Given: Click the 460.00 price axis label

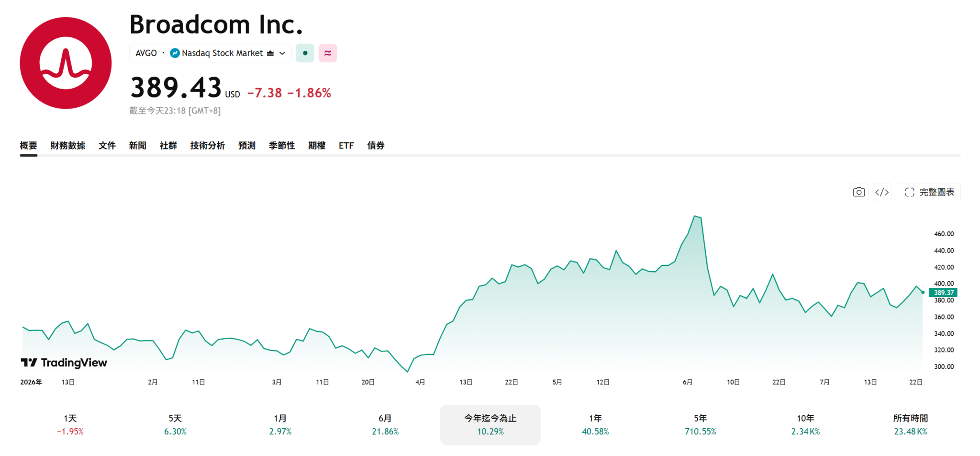Looking at the screenshot, I should click(x=944, y=234).
